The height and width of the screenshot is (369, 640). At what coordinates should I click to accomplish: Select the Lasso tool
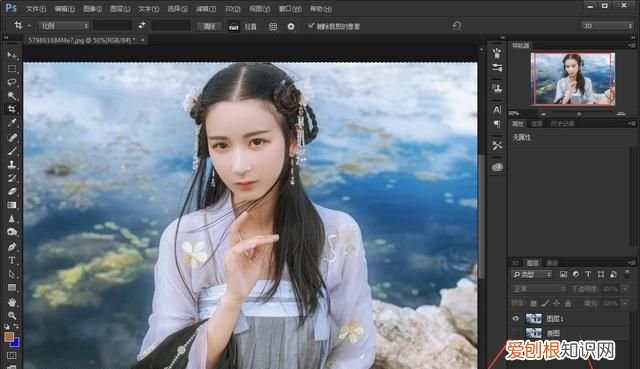12,82
